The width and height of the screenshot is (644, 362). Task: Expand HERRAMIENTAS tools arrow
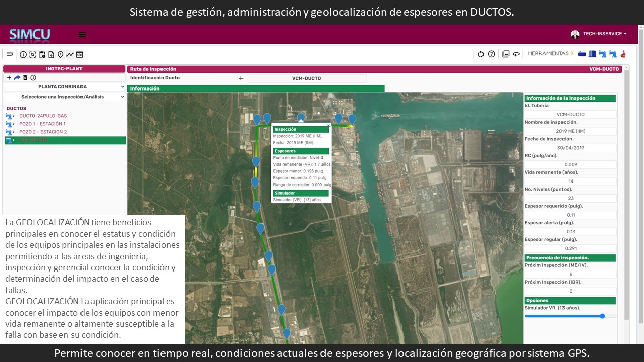(x=572, y=54)
